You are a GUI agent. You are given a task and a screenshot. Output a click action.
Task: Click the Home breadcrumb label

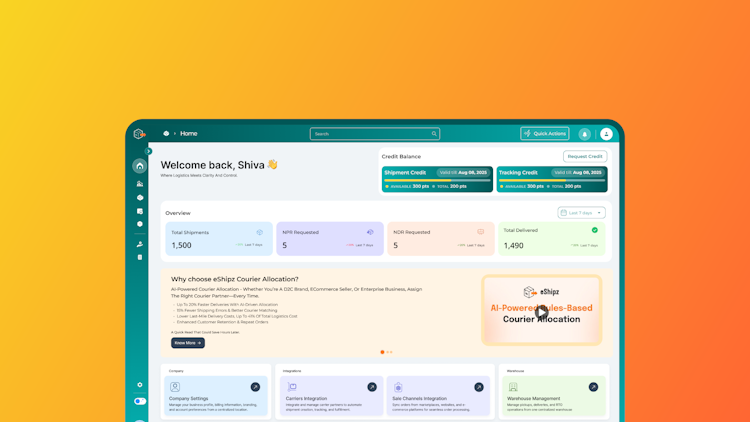coord(188,133)
